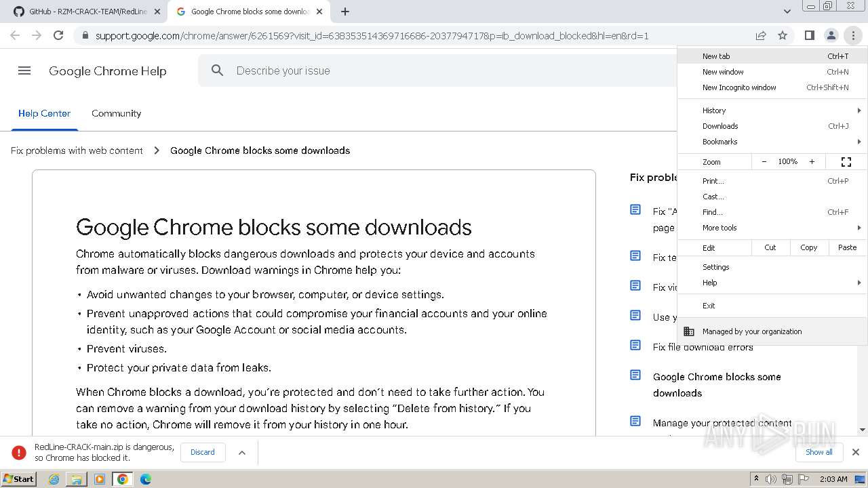Viewport: 868px width, 488px height.
Task: Switch to the Help Center tab
Action: [x=44, y=113]
